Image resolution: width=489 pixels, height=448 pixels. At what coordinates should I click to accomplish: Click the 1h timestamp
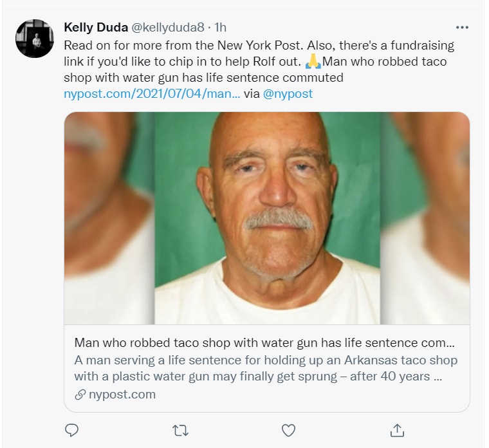click(221, 28)
